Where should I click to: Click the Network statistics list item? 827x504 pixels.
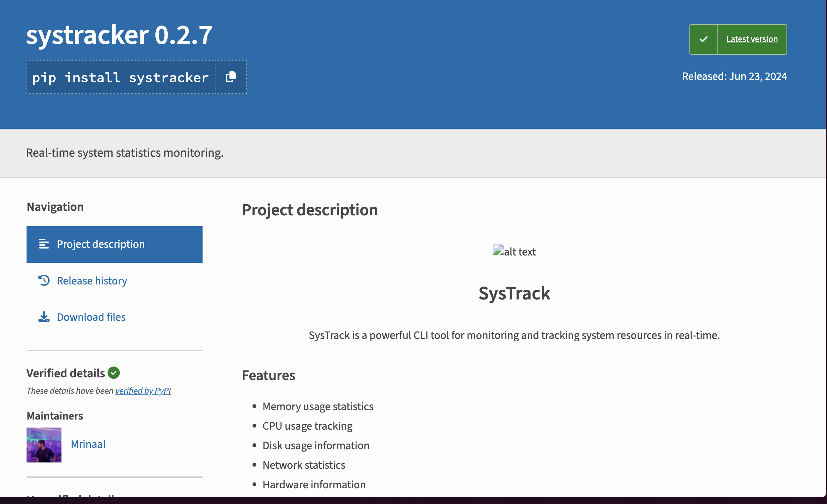[x=304, y=465]
